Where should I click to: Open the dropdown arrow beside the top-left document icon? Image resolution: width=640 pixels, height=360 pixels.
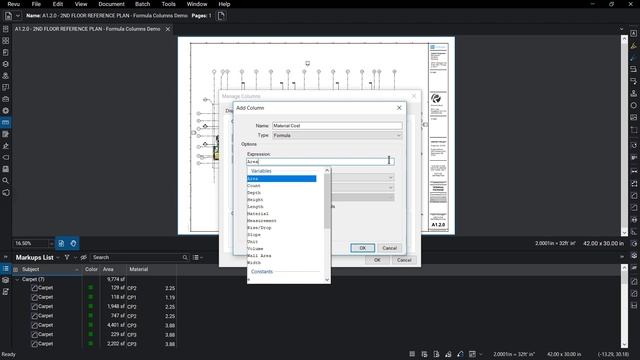coord(18,16)
